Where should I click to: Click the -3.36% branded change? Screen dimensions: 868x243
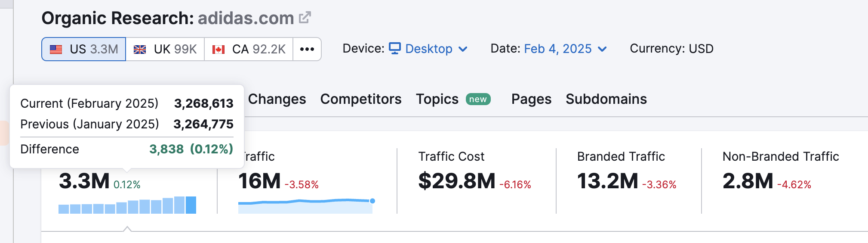tap(659, 185)
